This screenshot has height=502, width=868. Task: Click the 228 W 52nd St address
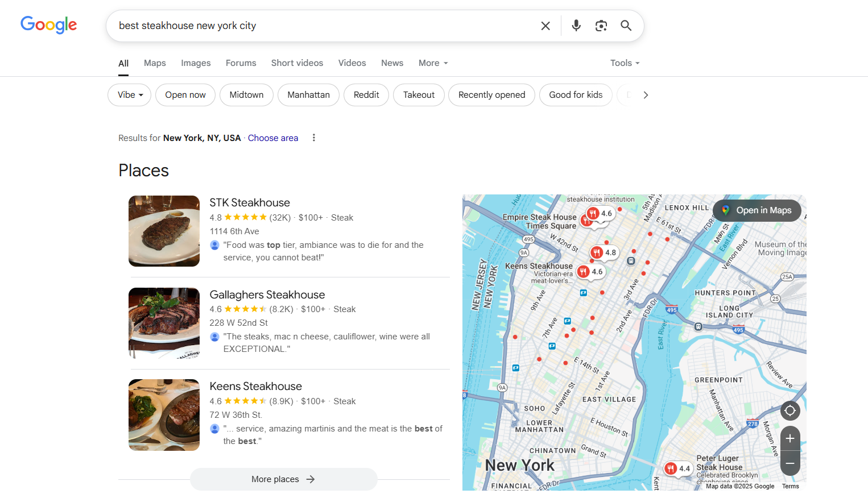coord(238,323)
